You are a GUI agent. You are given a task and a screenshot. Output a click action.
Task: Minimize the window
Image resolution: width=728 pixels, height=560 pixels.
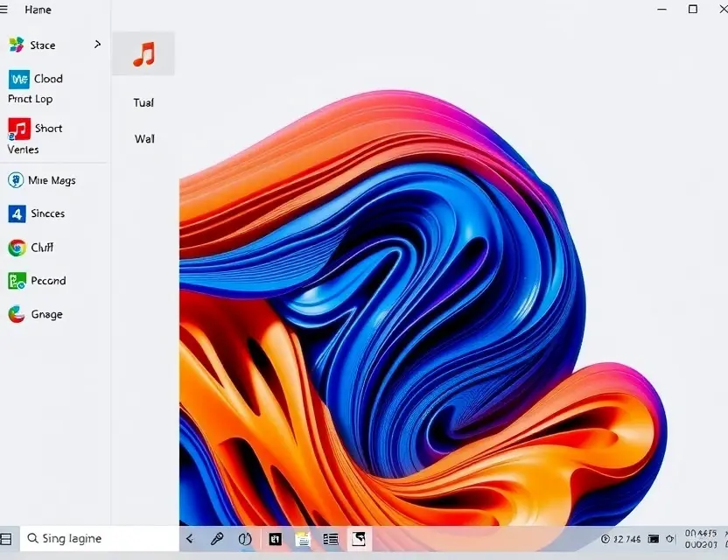[x=662, y=10]
